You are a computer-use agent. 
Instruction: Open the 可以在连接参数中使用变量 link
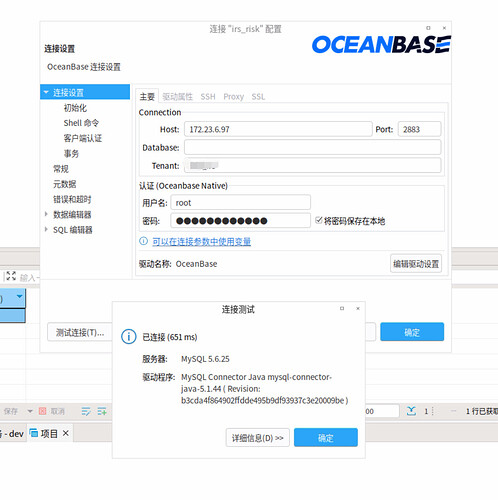(201, 241)
